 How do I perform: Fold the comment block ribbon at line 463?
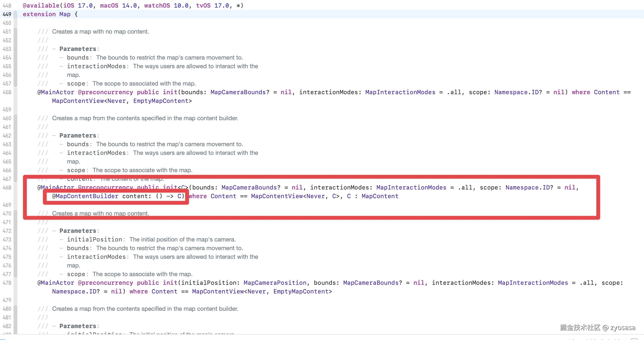click(x=15, y=144)
